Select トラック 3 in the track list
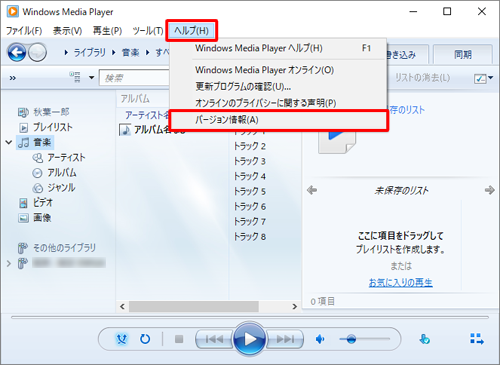Image resolution: width=500 pixels, height=365 pixels. click(250, 161)
